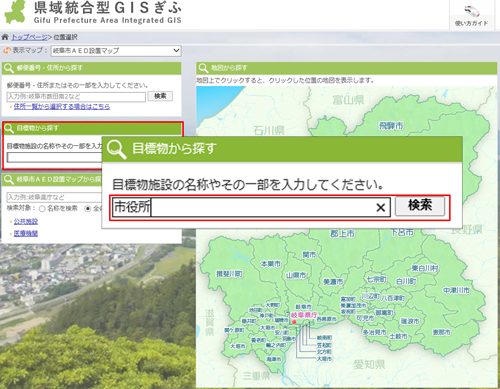Click 笠松町 callout label on map
Screen dimensions: 500x389
point(324,345)
